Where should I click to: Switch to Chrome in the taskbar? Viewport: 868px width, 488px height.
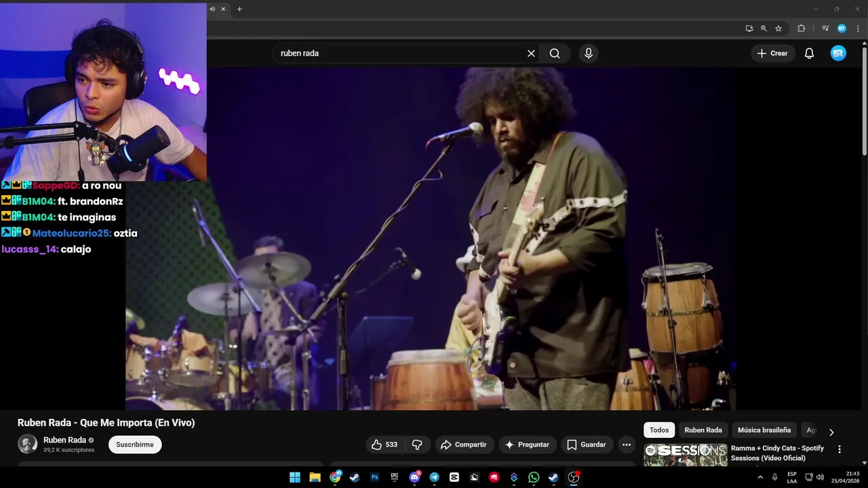click(335, 477)
